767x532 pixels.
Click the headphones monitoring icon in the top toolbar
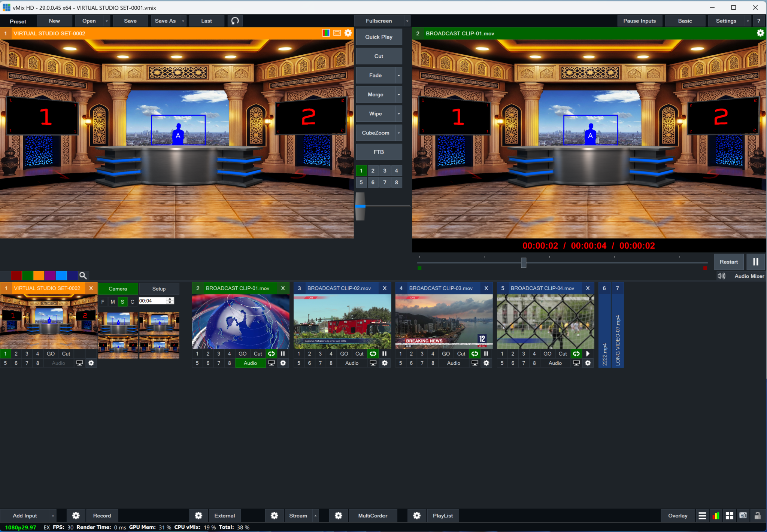tap(235, 21)
